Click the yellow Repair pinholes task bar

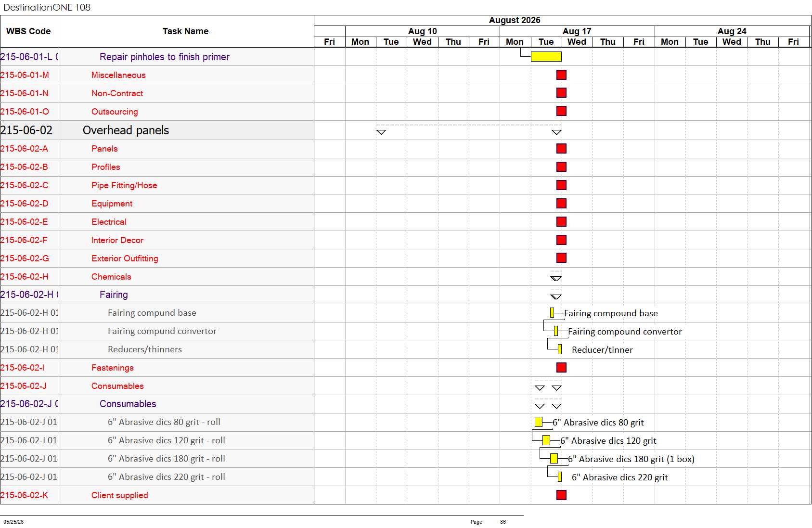click(x=546, y=57)
